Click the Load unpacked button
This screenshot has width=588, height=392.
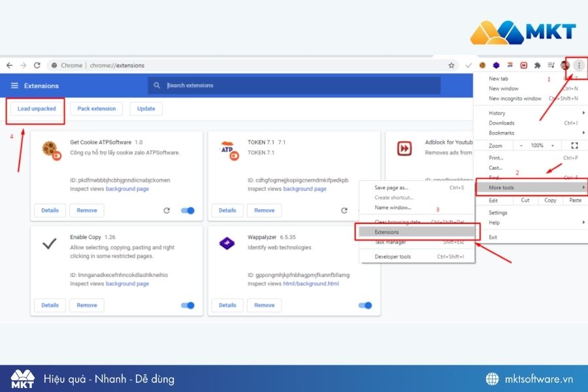point(37,108)
